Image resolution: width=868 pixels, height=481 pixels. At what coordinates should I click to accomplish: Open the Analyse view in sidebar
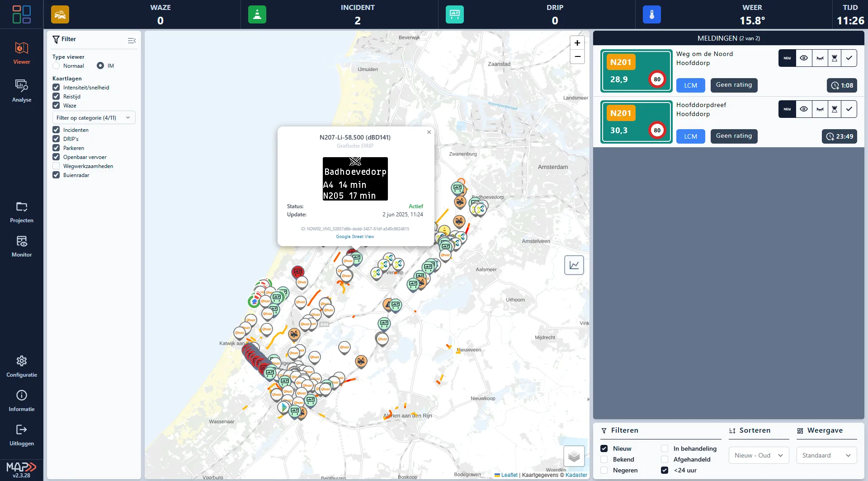(x=21, y=91)
